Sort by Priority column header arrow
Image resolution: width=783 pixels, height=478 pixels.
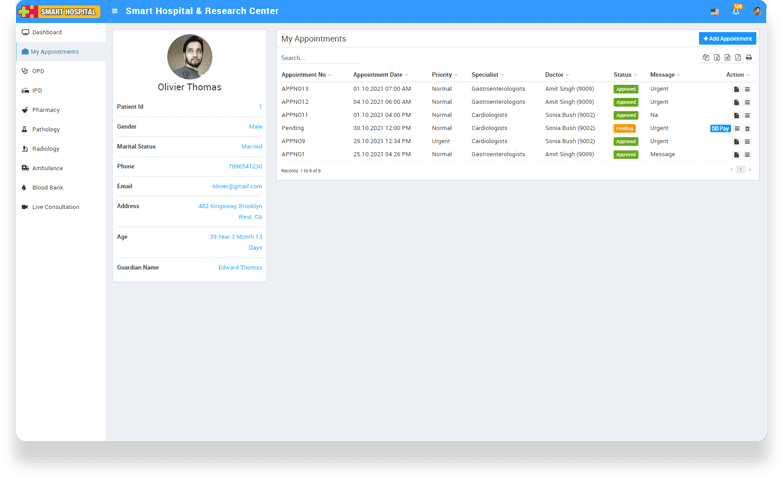[457, 75]
